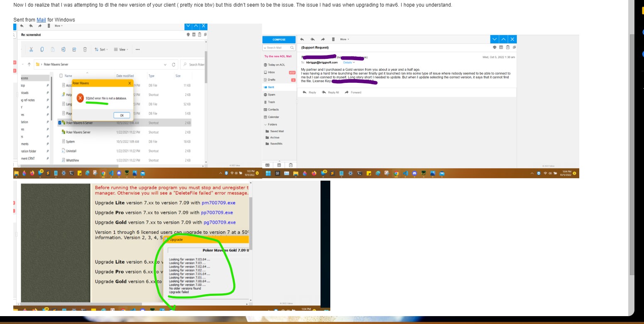Refresh the Poker Mavens Server folder view
This screenshot has width=644, height=324.
pos(173,65)
